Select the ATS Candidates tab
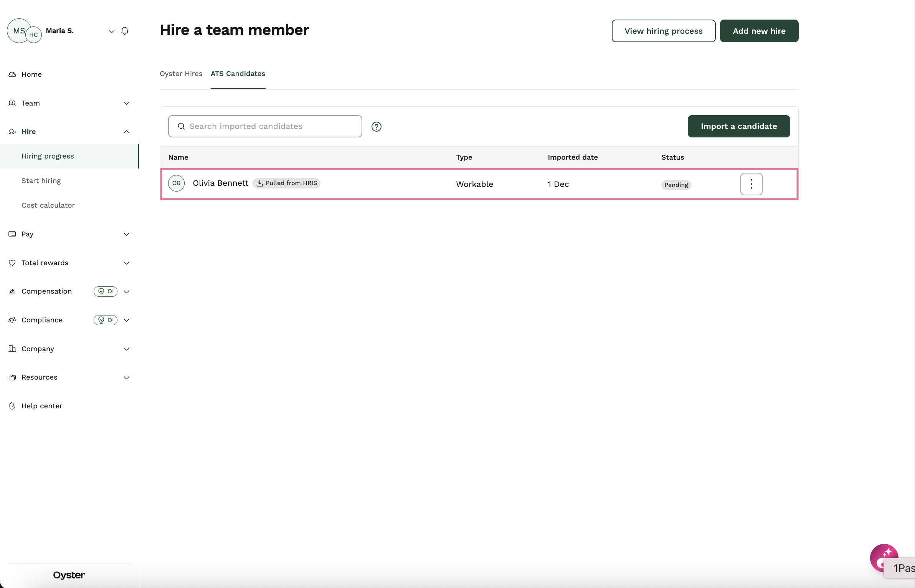915x588 pixels. point(238,74)
